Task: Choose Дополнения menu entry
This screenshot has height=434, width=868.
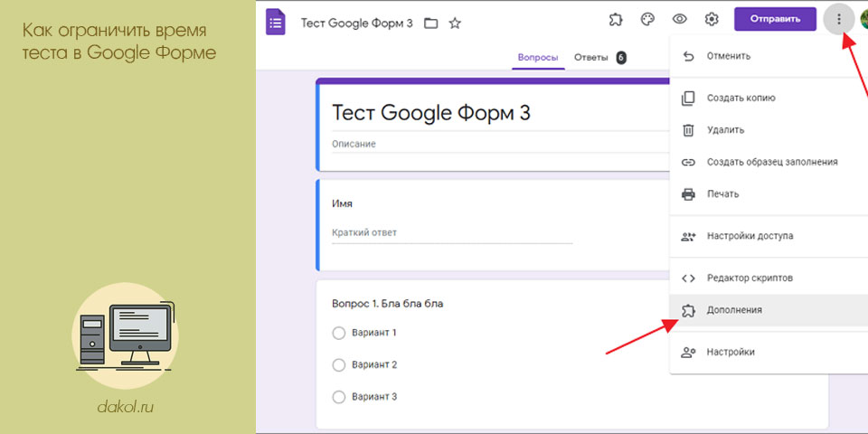Action: coord(769,310)
